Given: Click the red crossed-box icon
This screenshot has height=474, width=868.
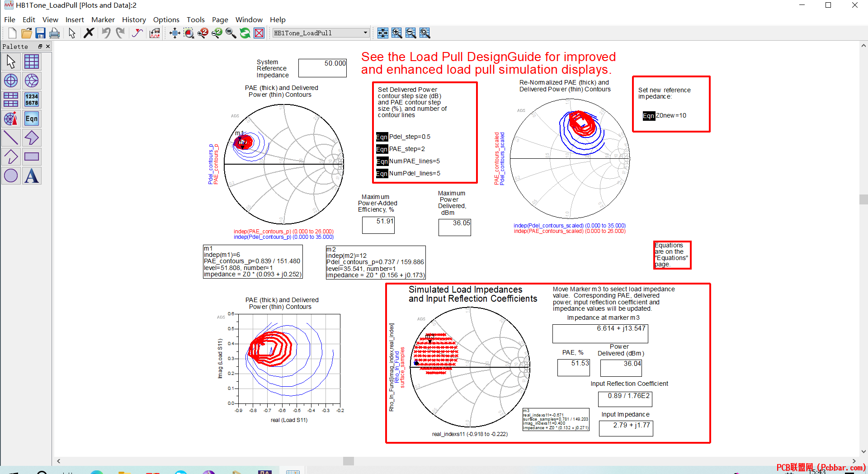Looking at the screenshot, I should pos(259,33).
